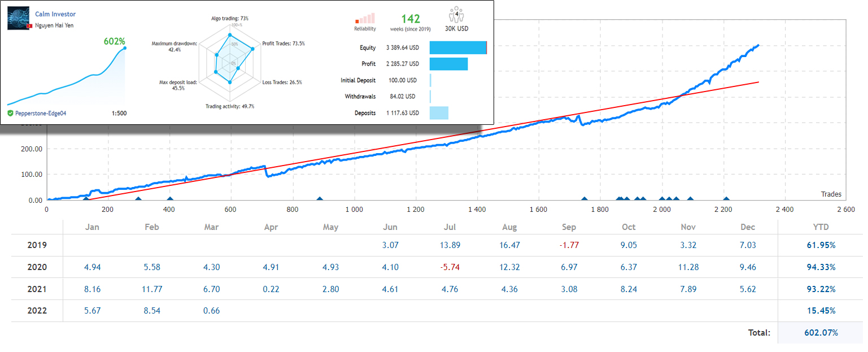This screenshot has height=352, width=868.
Task: Click the green verified shield icon
Action: [x=11, y=113]
